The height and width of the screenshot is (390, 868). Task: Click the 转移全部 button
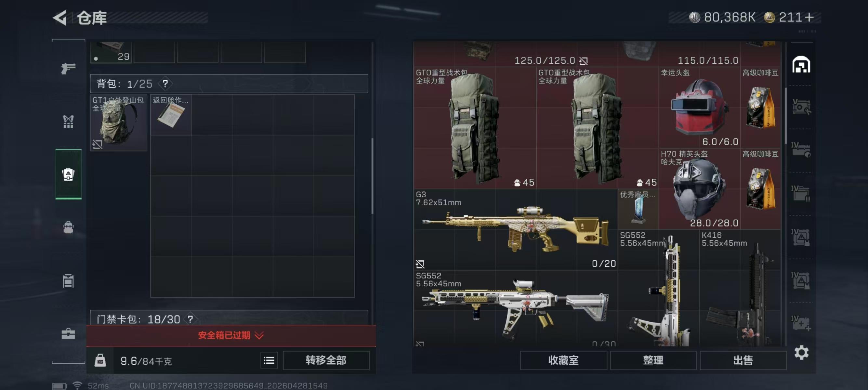pos(326,360)
